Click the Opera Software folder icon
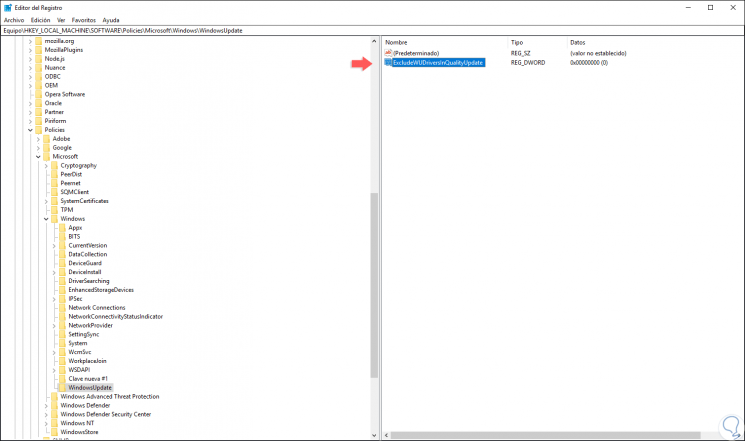This screenshot has height=441, width=745. (x=39, y=94)
